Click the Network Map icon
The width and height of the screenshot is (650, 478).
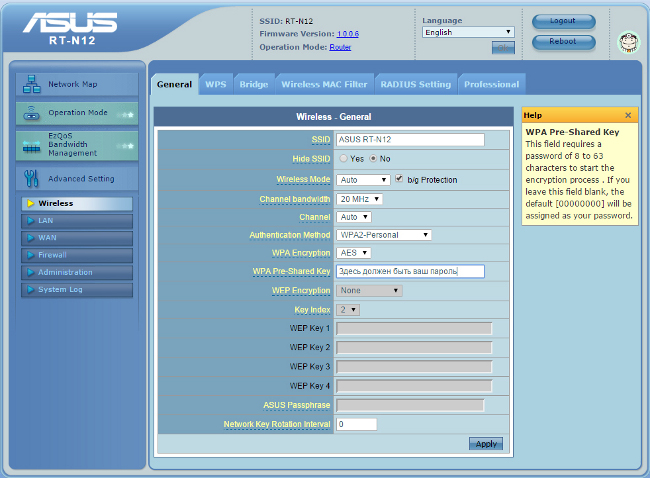[32, 84]
